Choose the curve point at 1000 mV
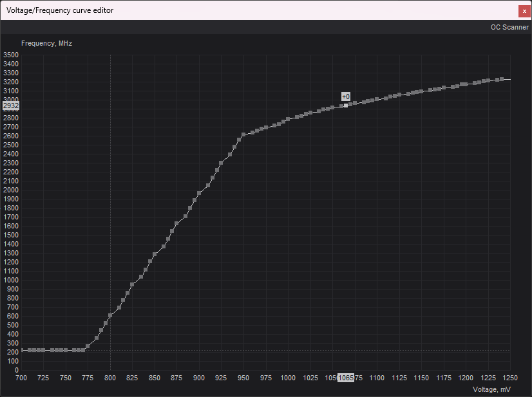The height and width of the screenshot is (397, 532). point(288,120)
